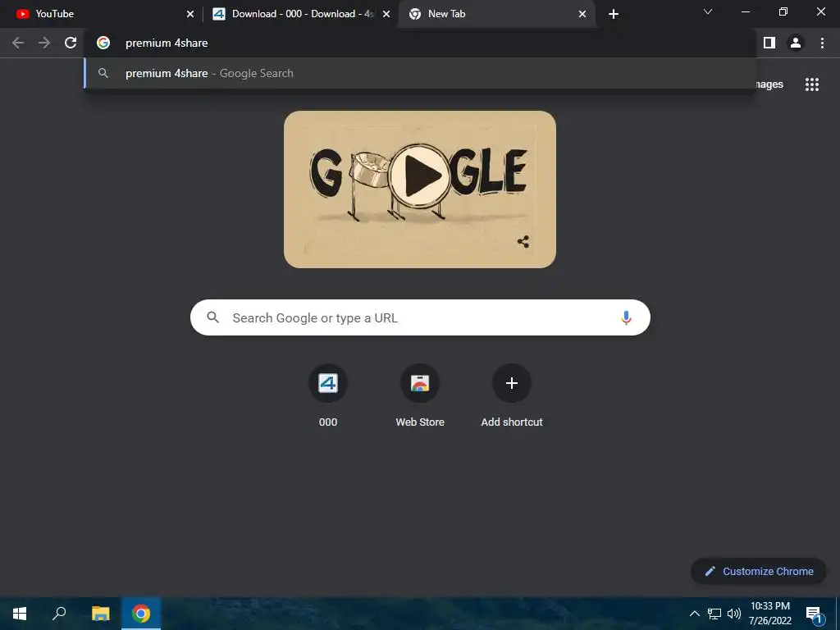Start a voice search with the microphone

626,317
